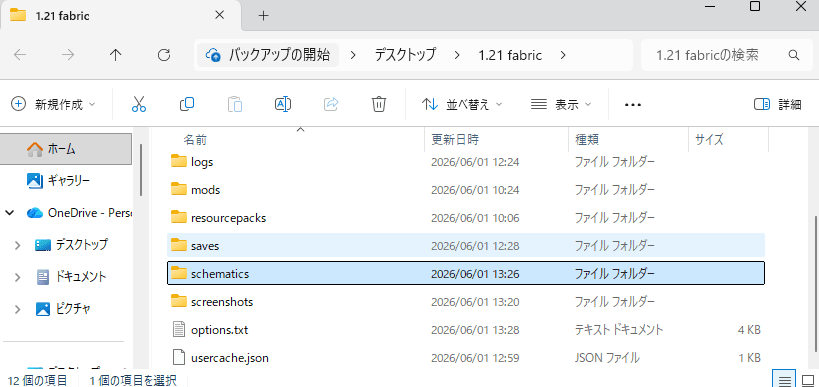Viewport: 819px width, 387px height.
Task: Click the Delete trash can icon
Action: pos(379,104)
